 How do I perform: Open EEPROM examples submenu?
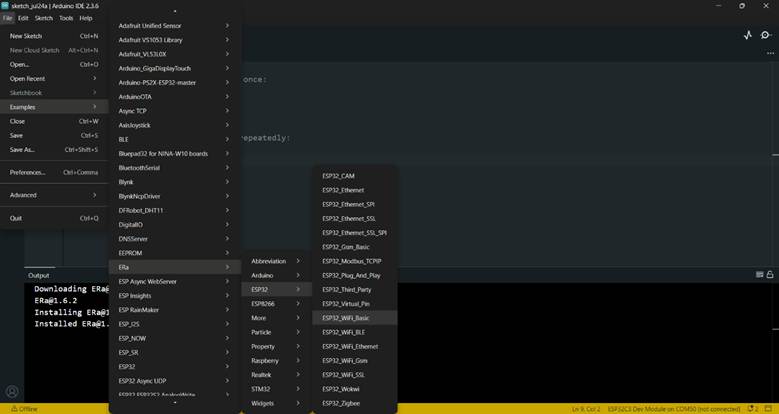[x=175, y=253]
